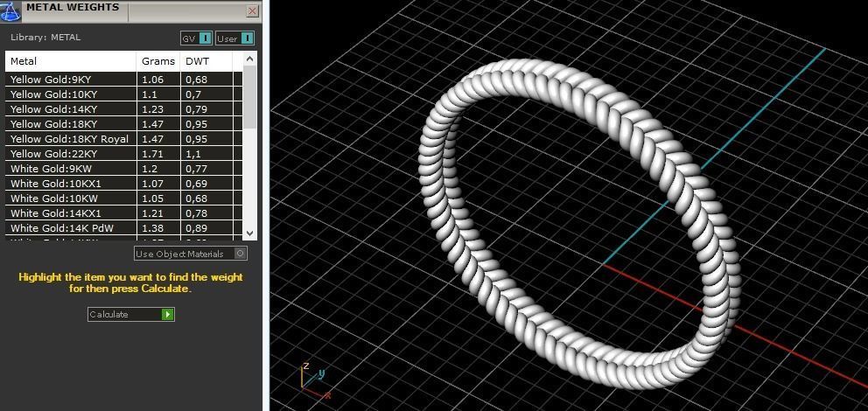Click the 1.71 grams value
868x411 pixels.
point(153,154)
